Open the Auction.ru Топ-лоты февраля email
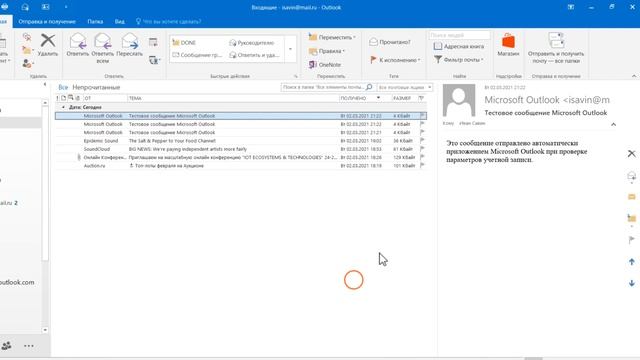Viewport: 640px width, 360px height. pyautogui.click(x=241, y=166)
